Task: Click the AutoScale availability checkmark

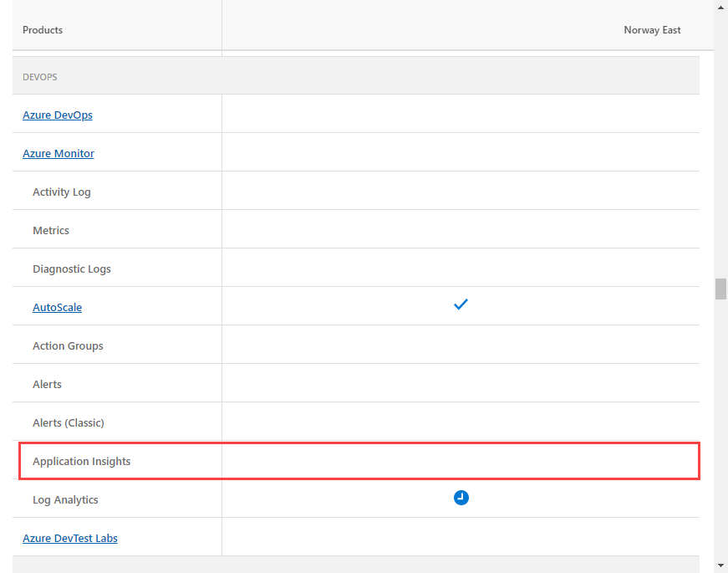Action: [461, 304]
